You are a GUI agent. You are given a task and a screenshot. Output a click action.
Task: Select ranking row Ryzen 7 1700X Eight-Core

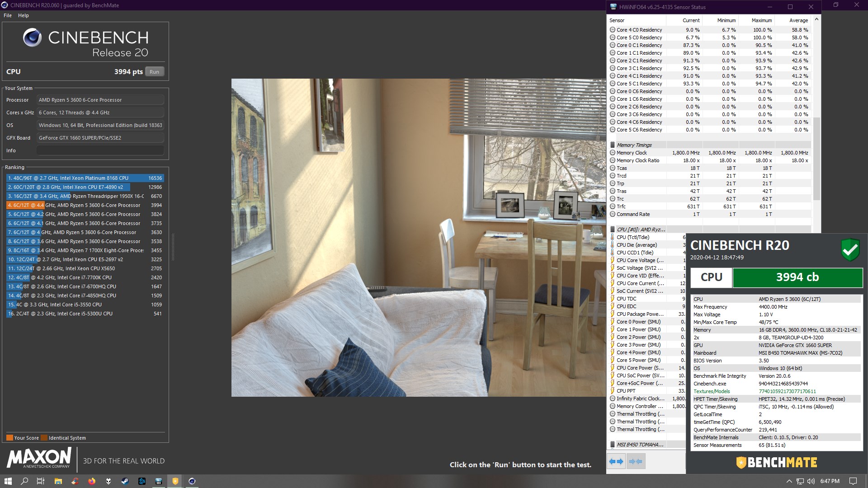pyautogui.click(x=85, y=250)
